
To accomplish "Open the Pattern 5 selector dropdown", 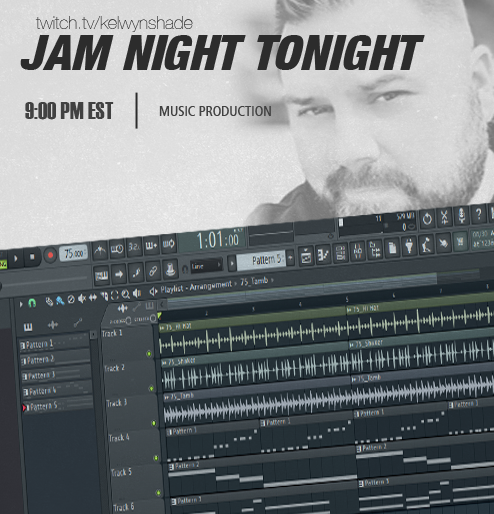I will (261, 260).
